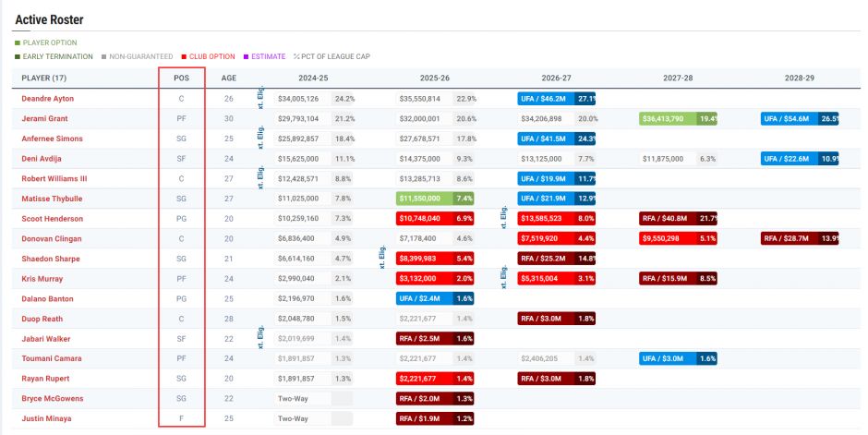Image resolution: width=868 pixels, height=435 pixels.
Task: Click the 2026-27 season column header
Action: click(x=556, y=78)
